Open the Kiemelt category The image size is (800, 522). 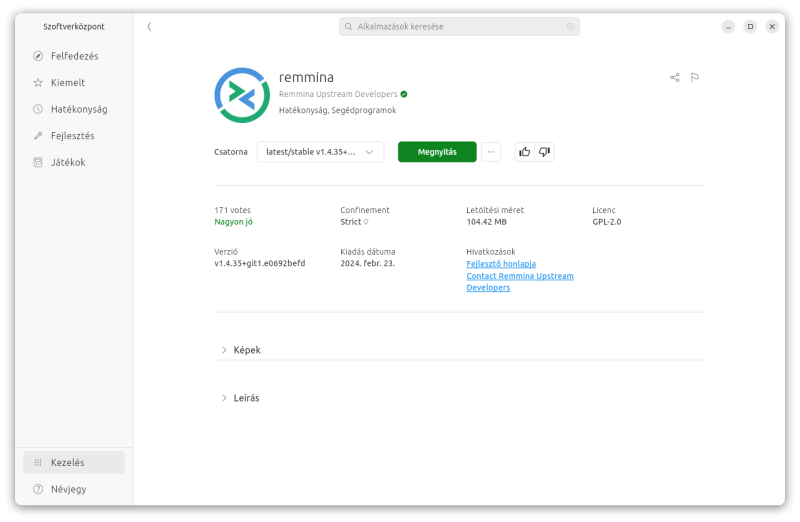pyautogui.click(x=74, y=83)
